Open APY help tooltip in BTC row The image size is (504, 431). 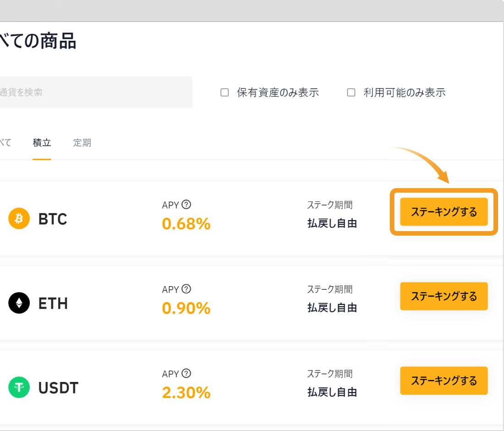(186, 204)
